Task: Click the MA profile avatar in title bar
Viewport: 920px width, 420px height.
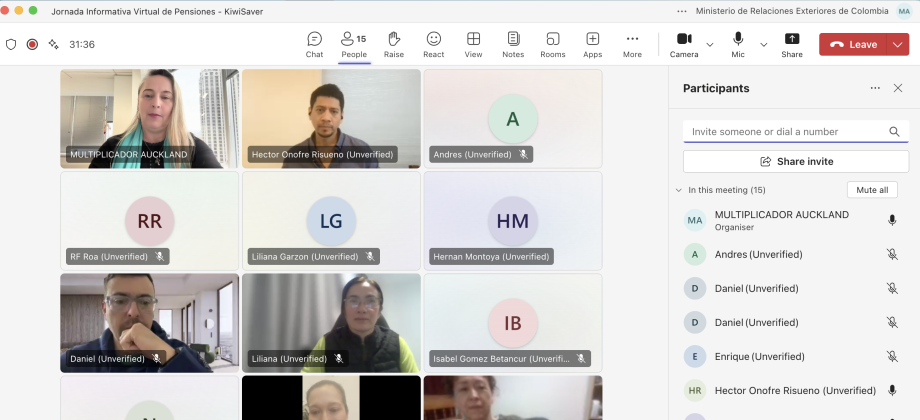Action: tap(904, 11)
